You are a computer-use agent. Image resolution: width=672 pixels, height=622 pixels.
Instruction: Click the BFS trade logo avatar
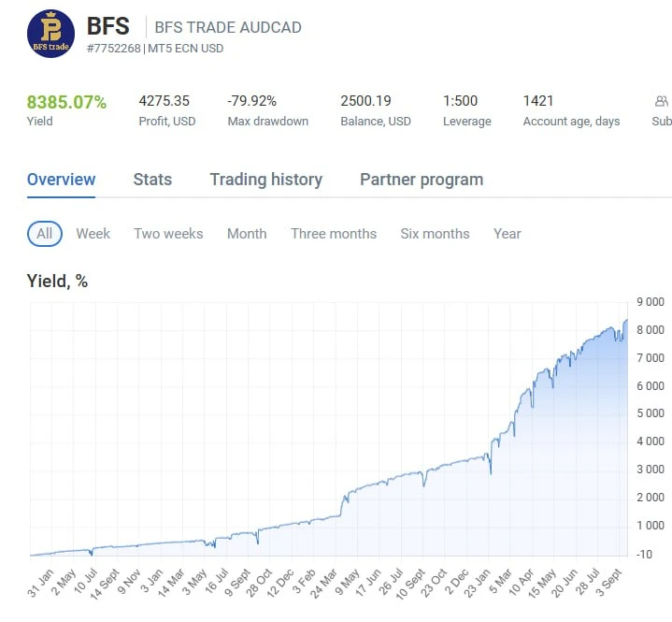(x=50, y=34)
